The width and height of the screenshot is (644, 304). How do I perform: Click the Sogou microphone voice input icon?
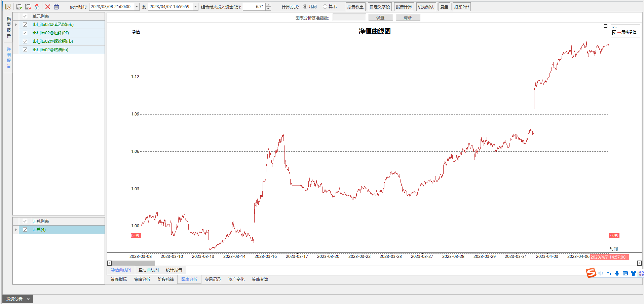617,273
